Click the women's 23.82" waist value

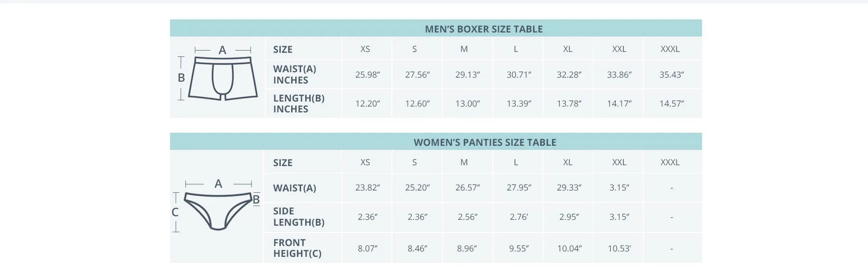click(368, 188)
